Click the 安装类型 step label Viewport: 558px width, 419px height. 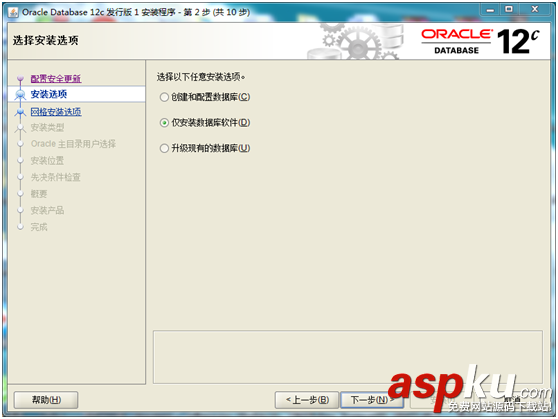coord(47,127)
